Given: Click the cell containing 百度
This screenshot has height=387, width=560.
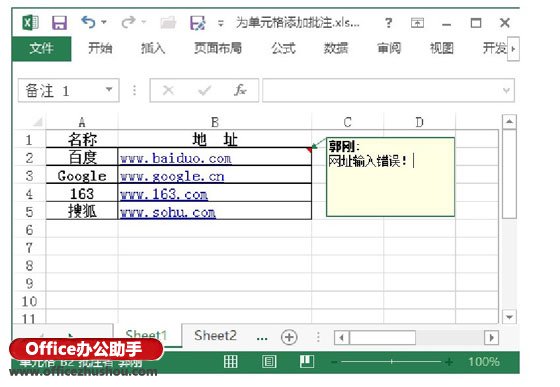Looking at the screenshot, I should 82,157.
